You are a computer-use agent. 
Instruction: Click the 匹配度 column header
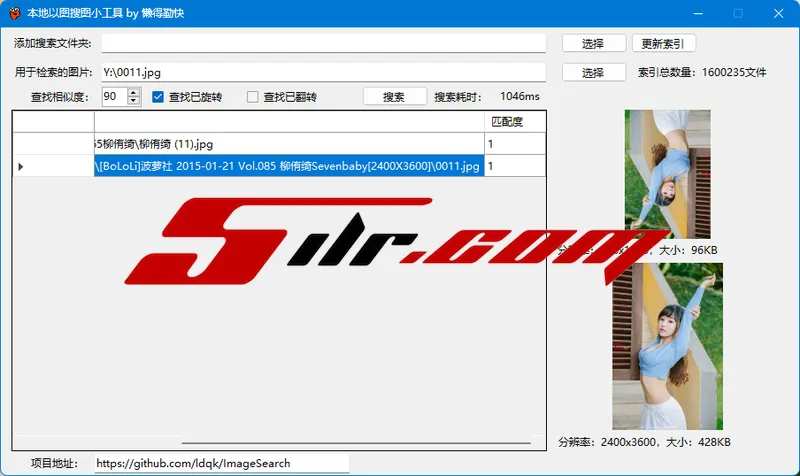coord(515,122)
